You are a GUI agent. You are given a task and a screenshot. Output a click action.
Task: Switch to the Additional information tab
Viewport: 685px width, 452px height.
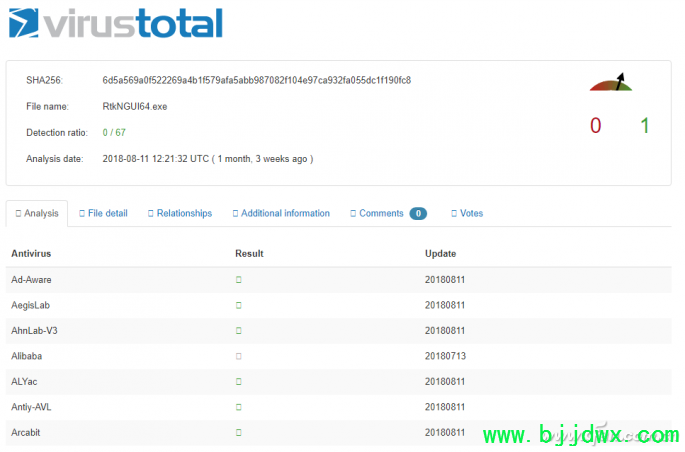281,213
